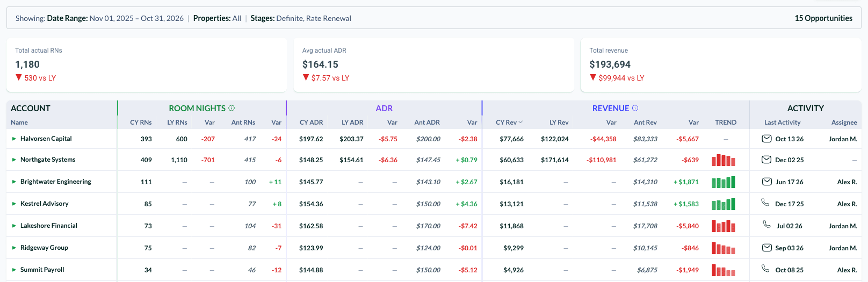Click Kestrel Advisory Ant ADR $150.00
This screenshot has height=282, width=868.
pos(428,204)
